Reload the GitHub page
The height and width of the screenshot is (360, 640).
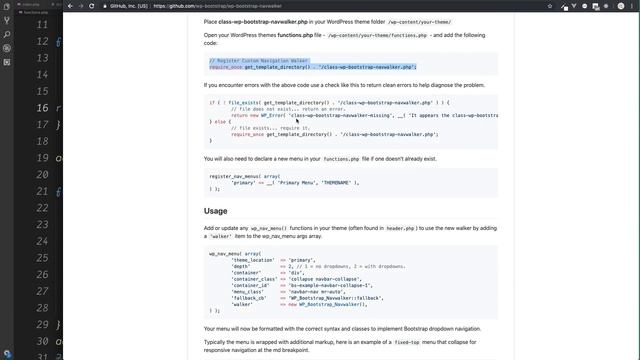91,6
